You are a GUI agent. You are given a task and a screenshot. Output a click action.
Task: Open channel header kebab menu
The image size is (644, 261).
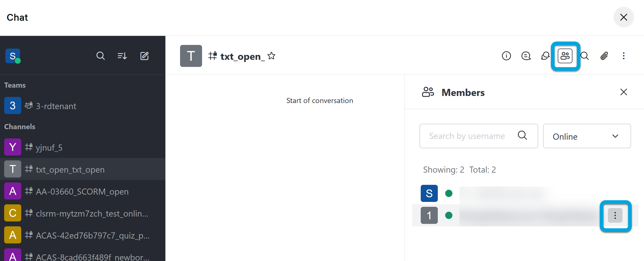click(623, 56)
